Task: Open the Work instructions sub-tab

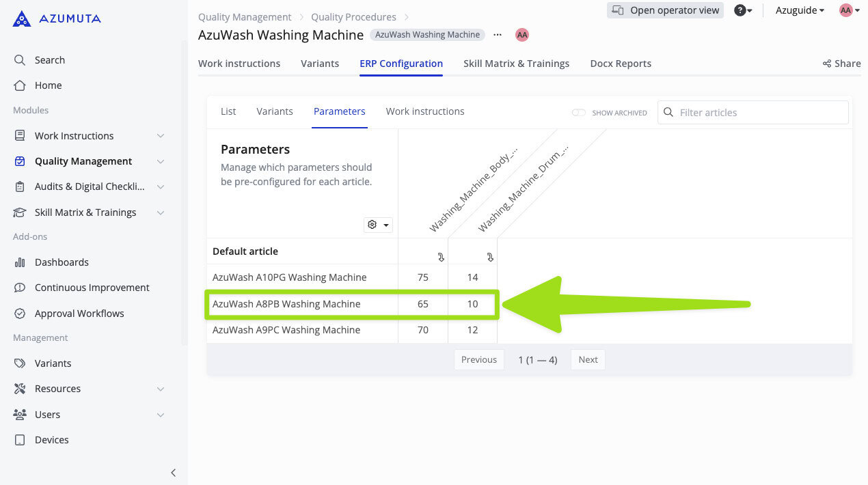Action: point(424,111)
